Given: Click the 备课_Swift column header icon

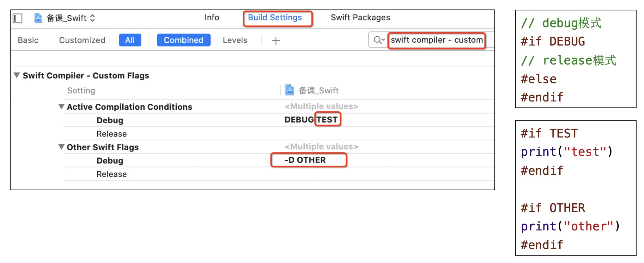Looking at the screenshot, I should [x=289, y=90].
